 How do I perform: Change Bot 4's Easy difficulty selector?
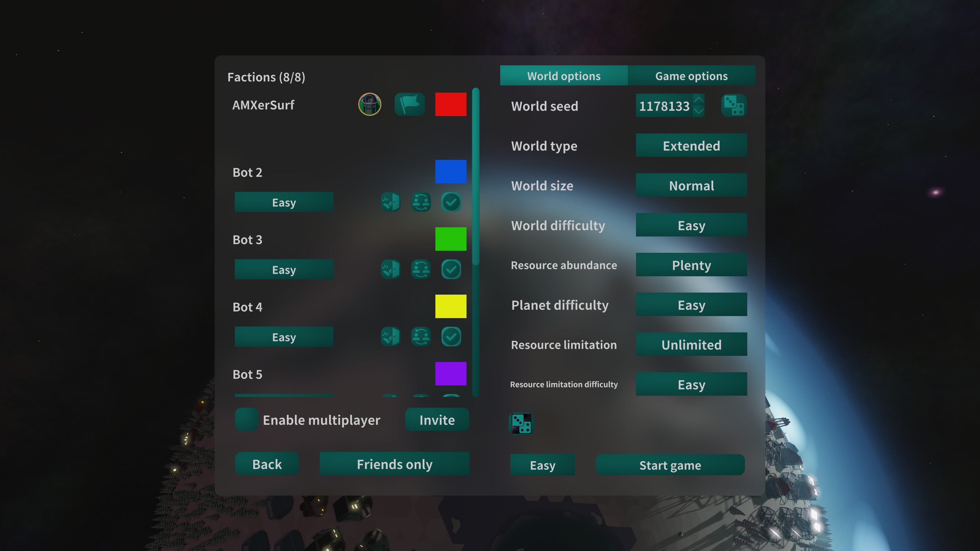click(284, 336)
